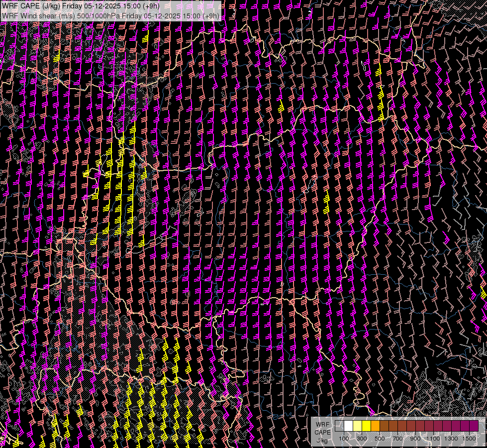Click the legend label 900
The width and height of the screenshot is (487, 448).
(415, 439)
